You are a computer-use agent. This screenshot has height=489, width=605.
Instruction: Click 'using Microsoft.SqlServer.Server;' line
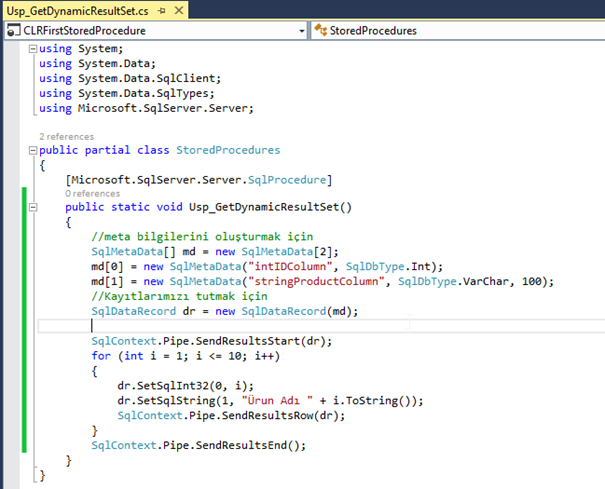[x=146, y=108]
